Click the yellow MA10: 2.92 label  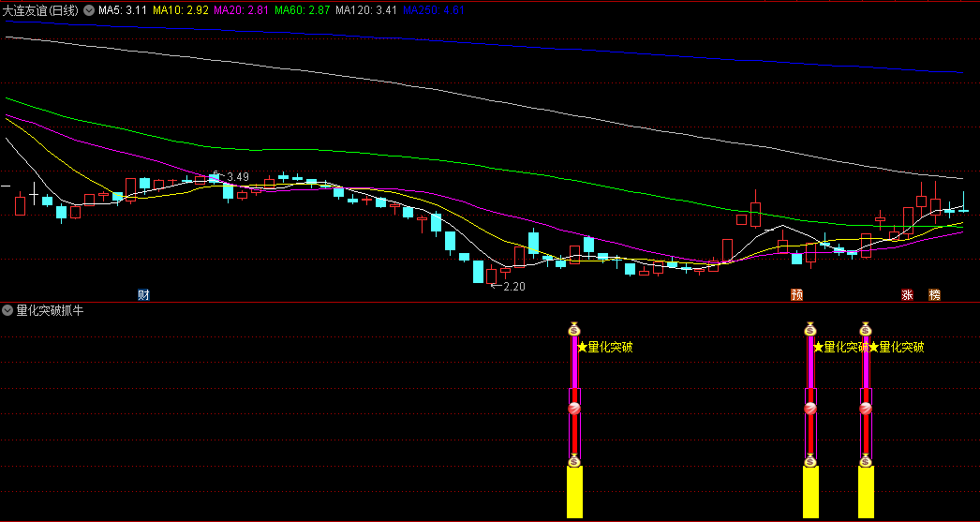click(x=181, y=10)
